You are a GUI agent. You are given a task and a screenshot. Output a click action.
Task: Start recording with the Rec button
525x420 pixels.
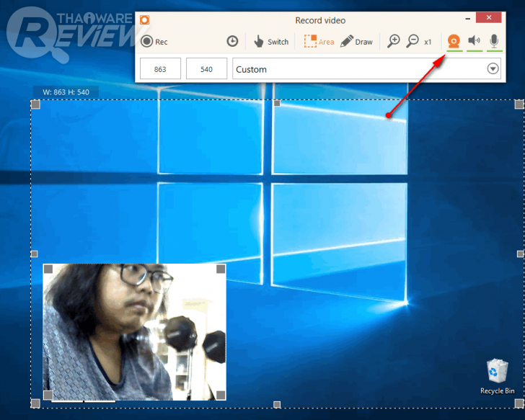point(154,42)
